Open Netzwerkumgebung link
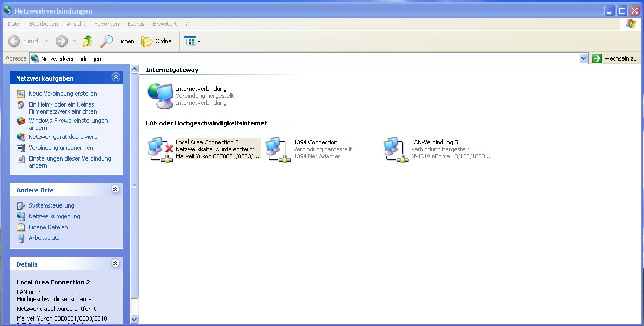Screen dimensions: 644x326 point(54,216)
